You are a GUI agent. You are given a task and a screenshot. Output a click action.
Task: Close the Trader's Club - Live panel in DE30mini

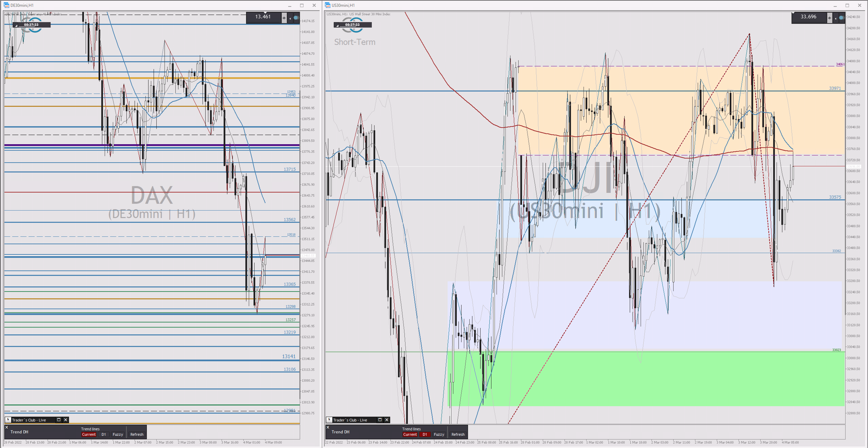click(66, 420)
